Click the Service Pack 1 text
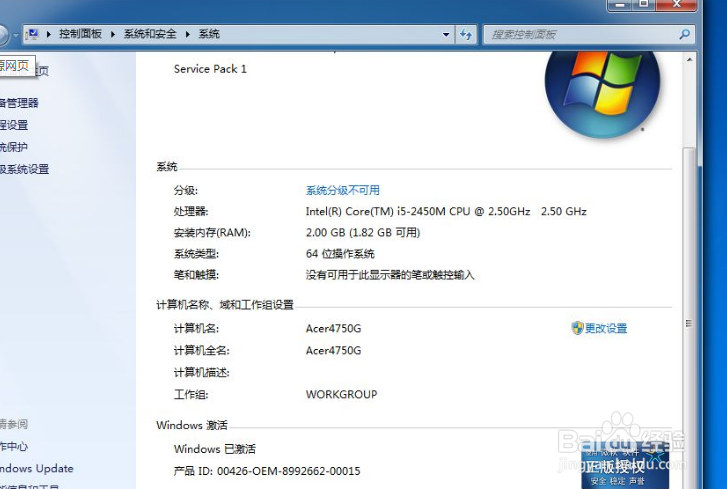Viewport: 727px width, 489px height. [210, 69]
